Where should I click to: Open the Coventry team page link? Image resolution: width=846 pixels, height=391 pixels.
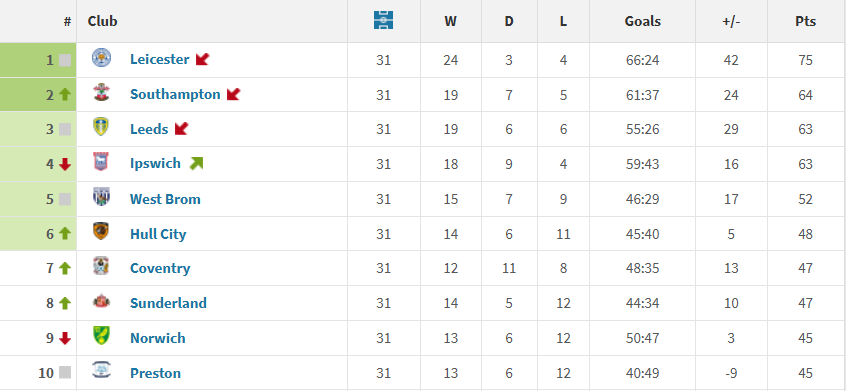click(160, 269)
